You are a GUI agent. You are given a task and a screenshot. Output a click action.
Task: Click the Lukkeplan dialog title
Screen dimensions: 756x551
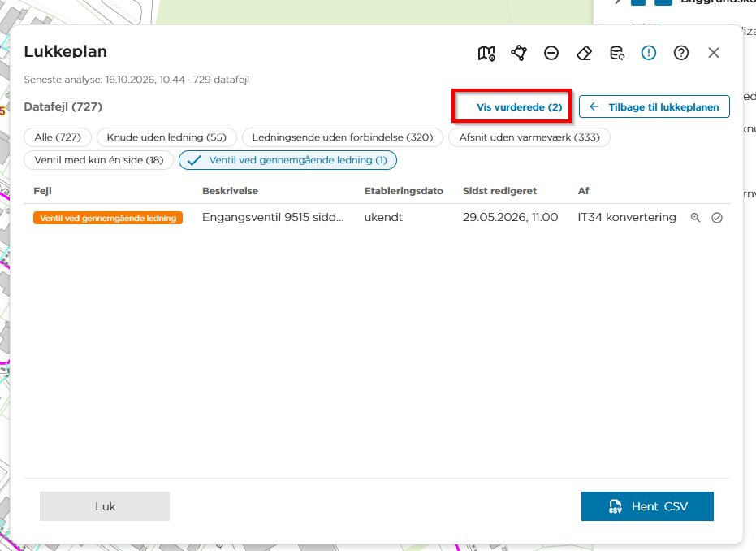point(66,52)
